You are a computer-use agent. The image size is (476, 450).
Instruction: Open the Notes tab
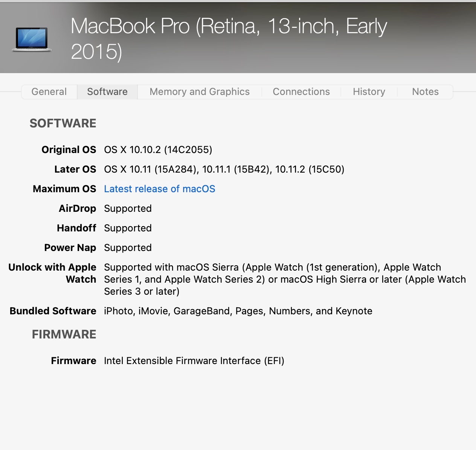[425, 92]
